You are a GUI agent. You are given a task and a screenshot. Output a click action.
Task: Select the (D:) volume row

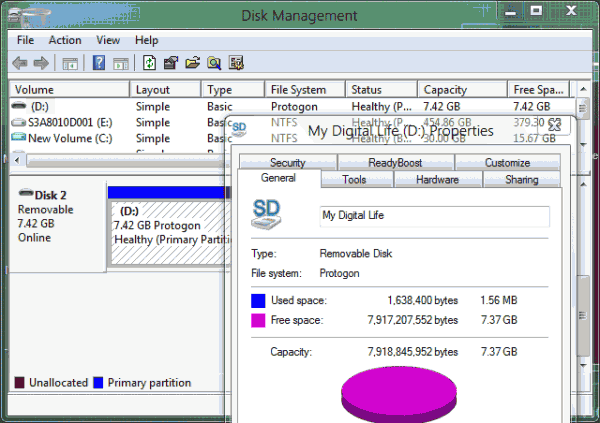pyautogui.click(x=292, y=106)
